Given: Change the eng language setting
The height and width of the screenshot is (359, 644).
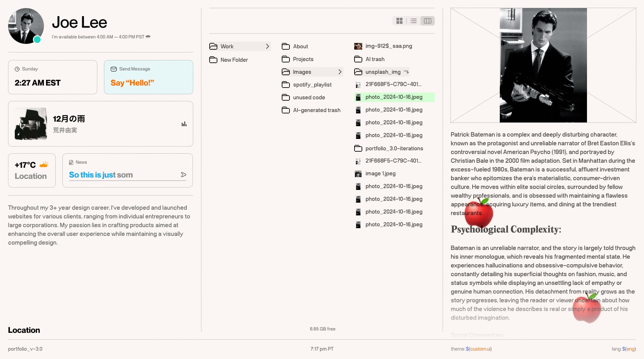Looking at the screenshot, I should click(630, 349).
